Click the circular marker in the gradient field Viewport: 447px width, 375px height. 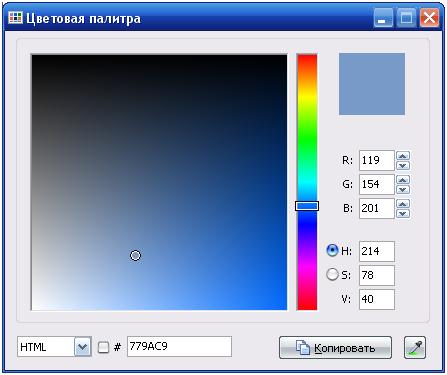point(135,255)
